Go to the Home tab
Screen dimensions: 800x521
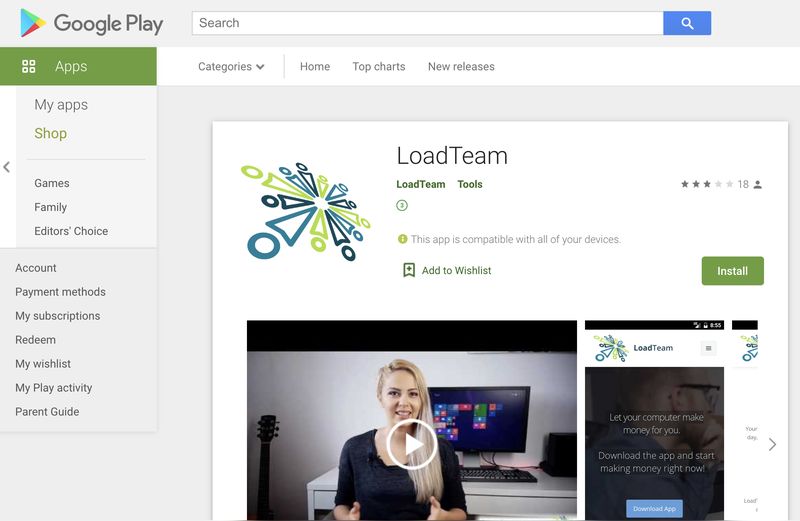click(x=315, y=66)
